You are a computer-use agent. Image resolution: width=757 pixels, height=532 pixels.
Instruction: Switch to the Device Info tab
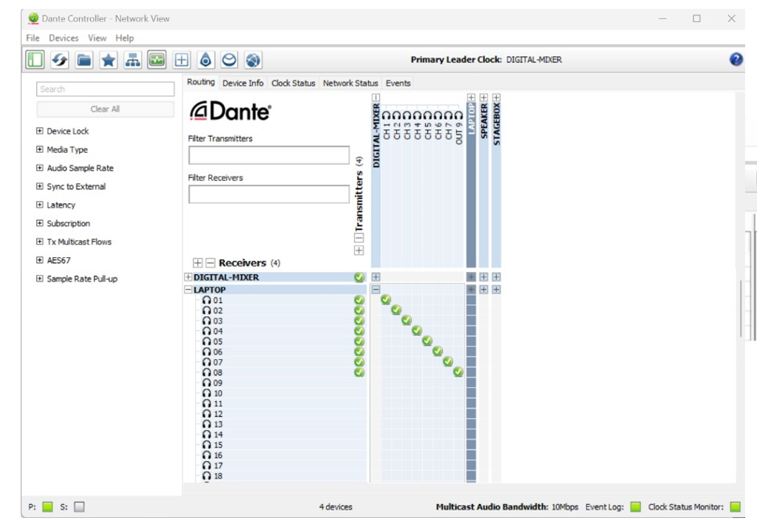[242, 83]
